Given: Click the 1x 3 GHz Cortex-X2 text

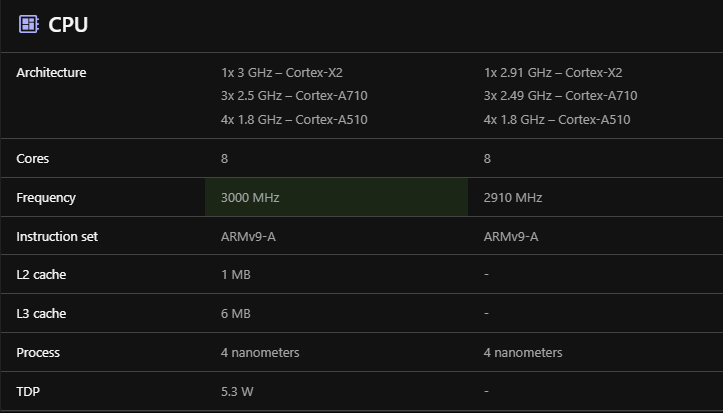Looking at the screenshot, I should pyautogui.click(x=282, y=73).
